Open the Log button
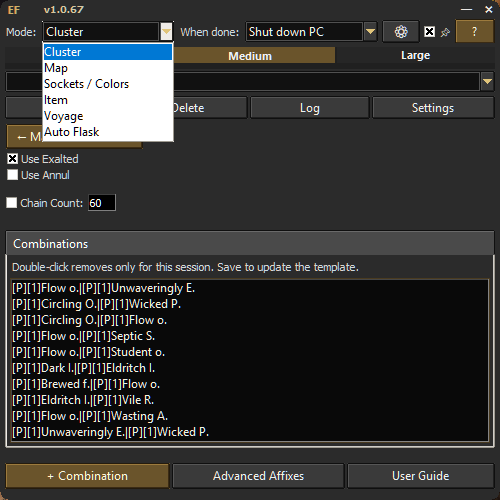 [310, 108]
